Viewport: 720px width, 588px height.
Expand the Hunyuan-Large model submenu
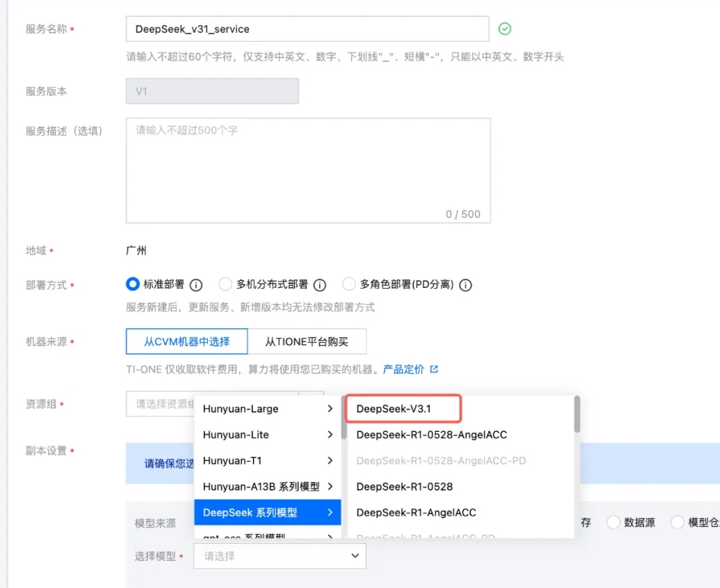(331, 409)
